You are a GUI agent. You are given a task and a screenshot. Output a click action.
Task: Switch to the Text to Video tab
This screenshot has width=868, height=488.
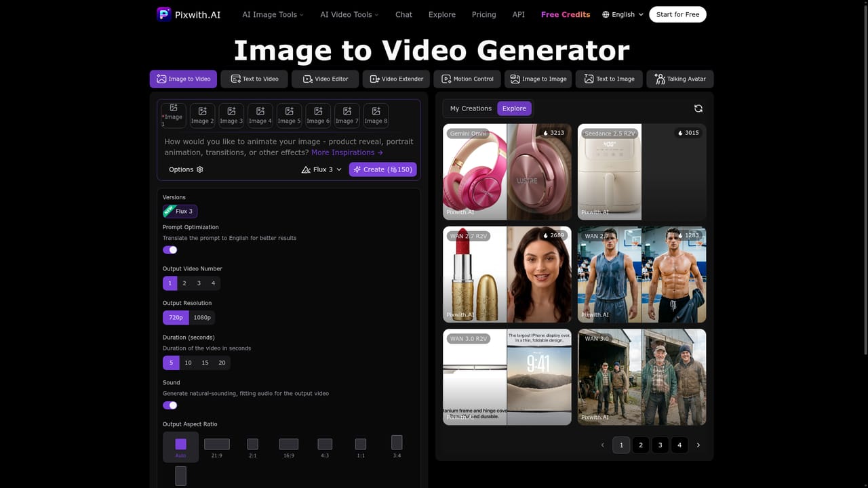(254, 79)
